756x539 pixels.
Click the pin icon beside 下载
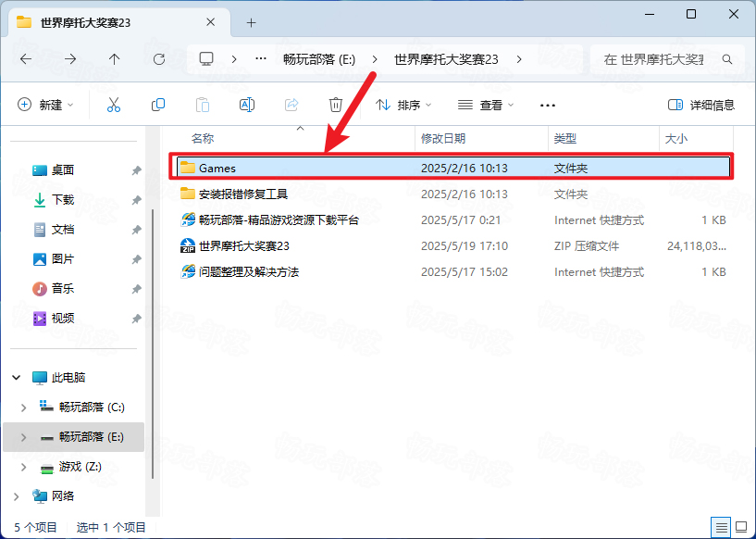point(136,200)
